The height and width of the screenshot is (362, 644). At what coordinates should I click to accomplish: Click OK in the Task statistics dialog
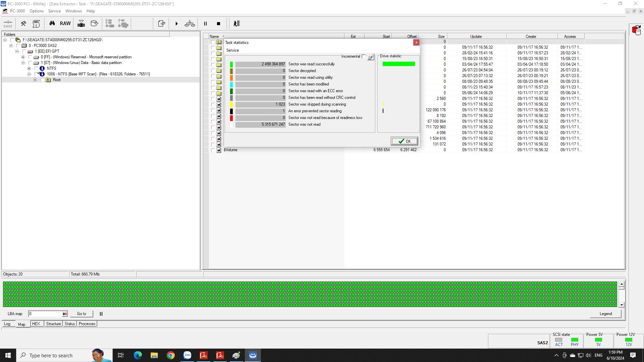click(x=404, y=141)
